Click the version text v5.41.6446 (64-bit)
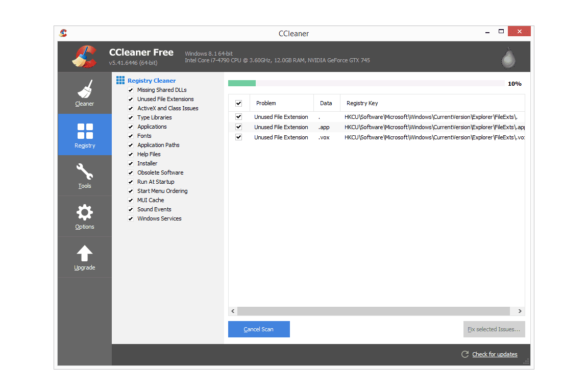The image size is (588, 392). pyautogui.click(x=133, y=63)
